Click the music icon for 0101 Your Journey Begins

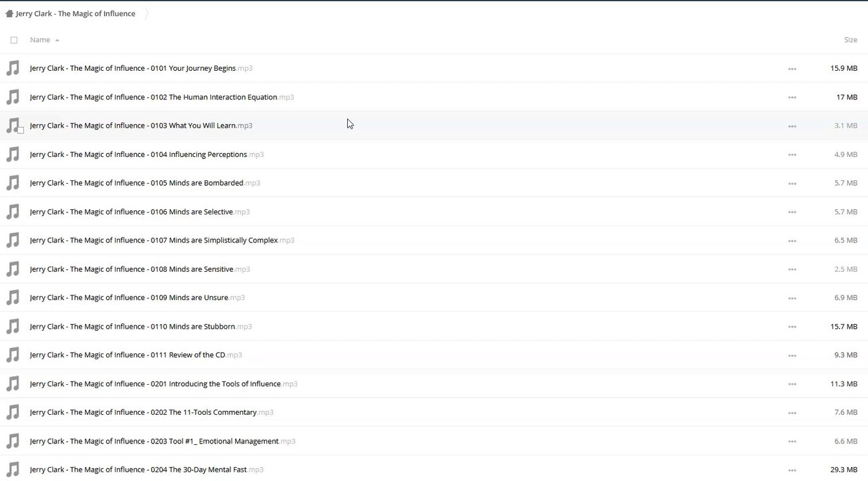click(x=13, y=68)
